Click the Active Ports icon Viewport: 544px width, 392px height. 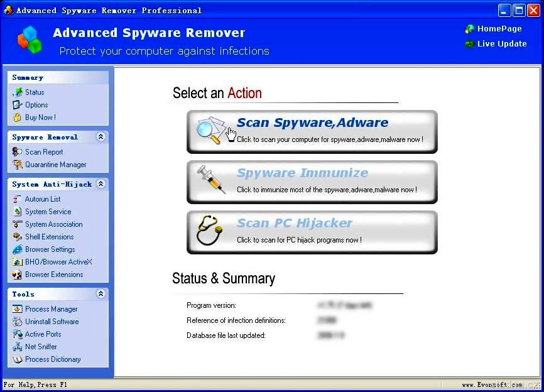(18, 334)
